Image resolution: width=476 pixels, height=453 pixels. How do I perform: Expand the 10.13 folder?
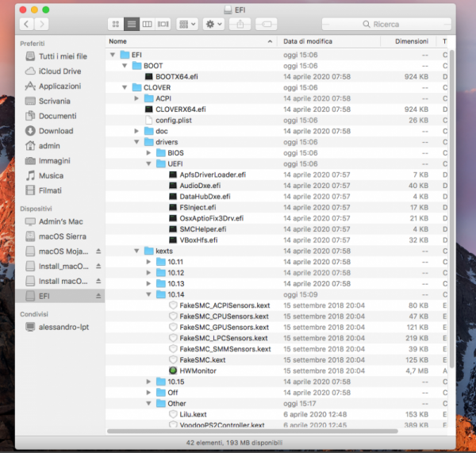click(148, 283)
